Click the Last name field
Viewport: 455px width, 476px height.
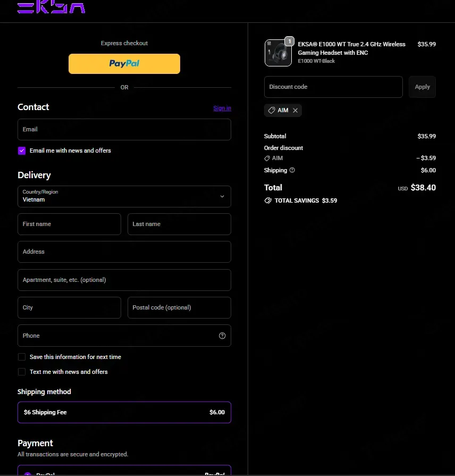pos(179,224)
